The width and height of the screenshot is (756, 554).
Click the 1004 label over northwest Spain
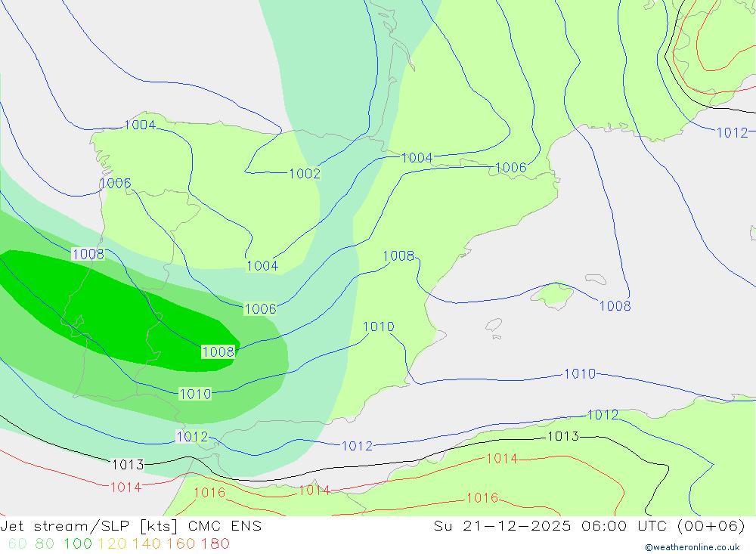[x=140, y=125]
